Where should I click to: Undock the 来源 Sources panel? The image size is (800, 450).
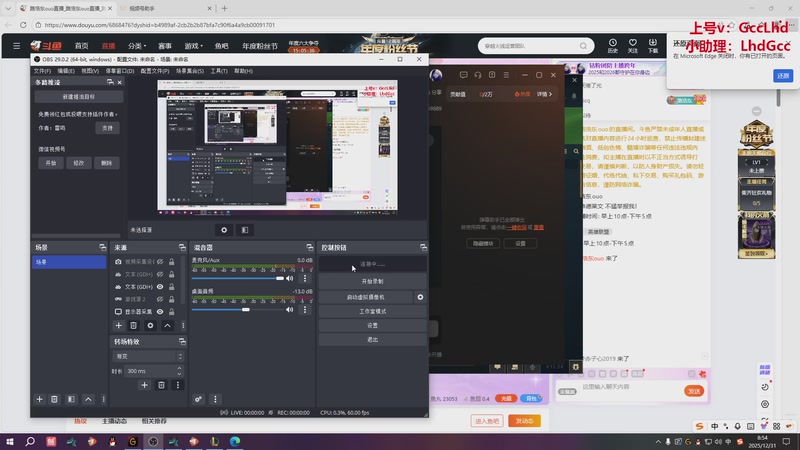(x=182, y=247)
